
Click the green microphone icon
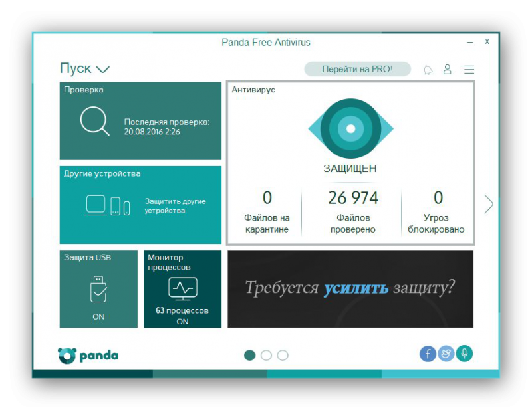coord(464,354)
